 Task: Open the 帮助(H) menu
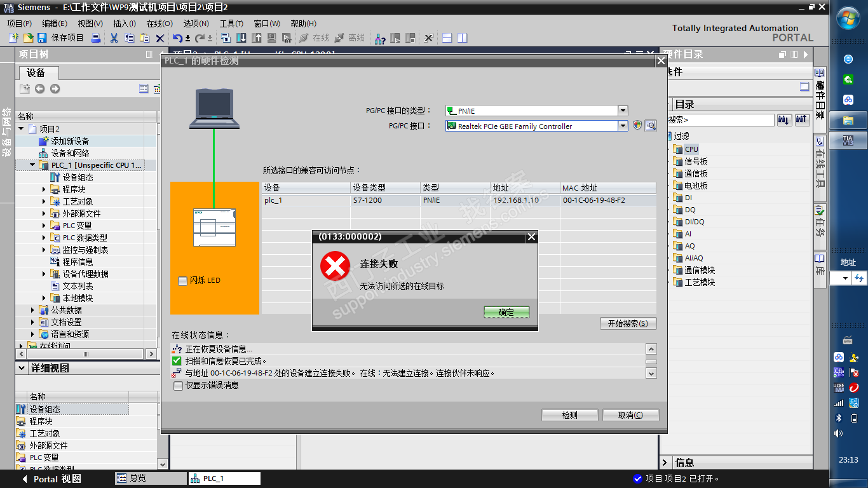(304, 24)
